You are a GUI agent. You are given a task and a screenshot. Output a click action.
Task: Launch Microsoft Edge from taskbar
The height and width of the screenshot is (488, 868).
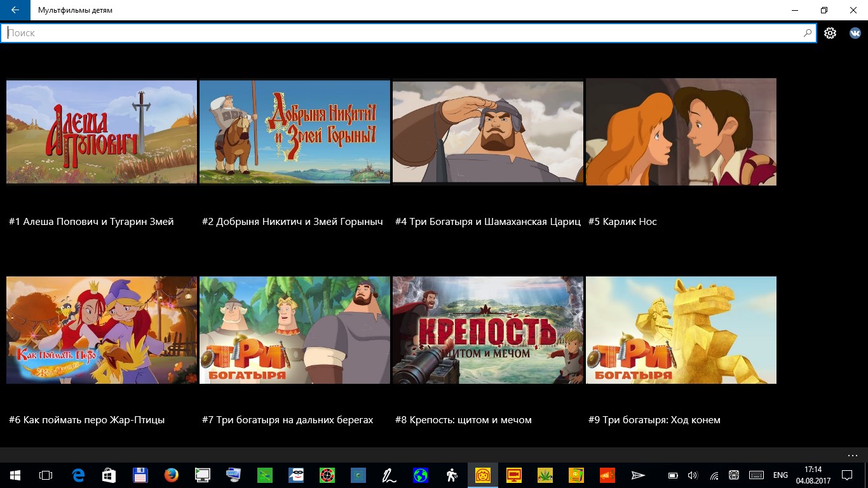[x=78, y=475]
